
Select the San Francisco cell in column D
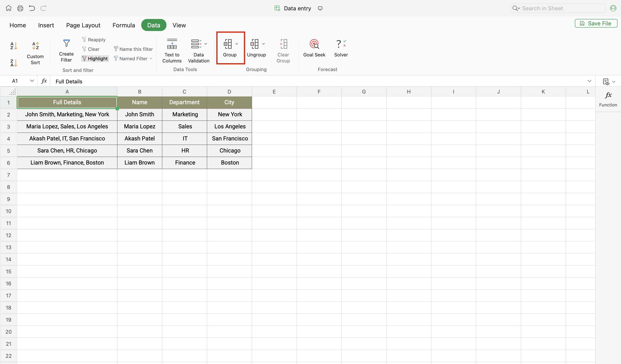(x=230, y=138)
